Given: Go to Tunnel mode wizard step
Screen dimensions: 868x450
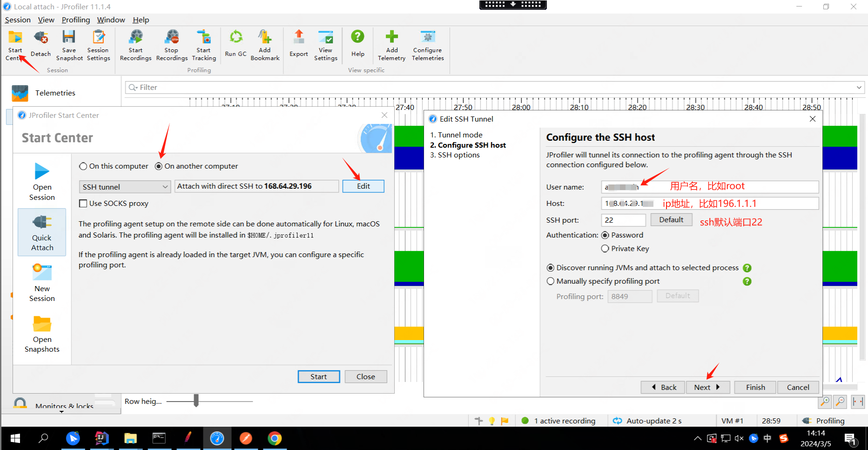Looking at the screenshot, I should click(456, 135).
